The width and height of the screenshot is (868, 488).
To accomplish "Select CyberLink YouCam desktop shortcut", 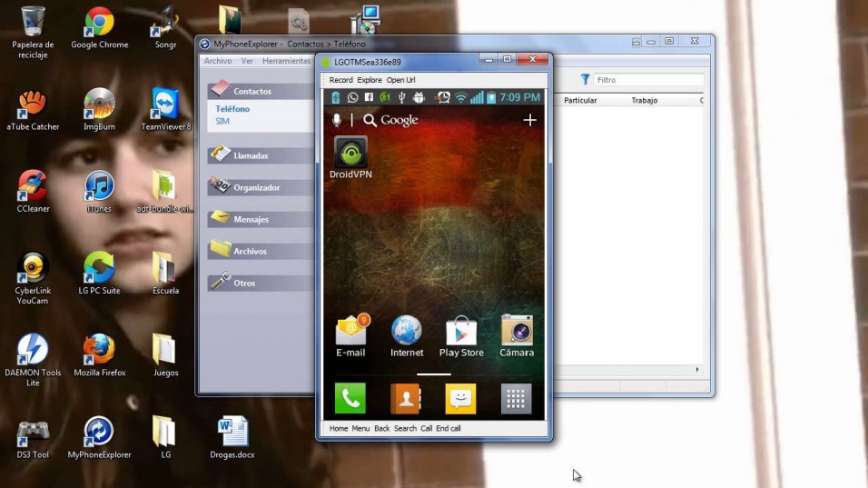I will (x=33, y=279).
